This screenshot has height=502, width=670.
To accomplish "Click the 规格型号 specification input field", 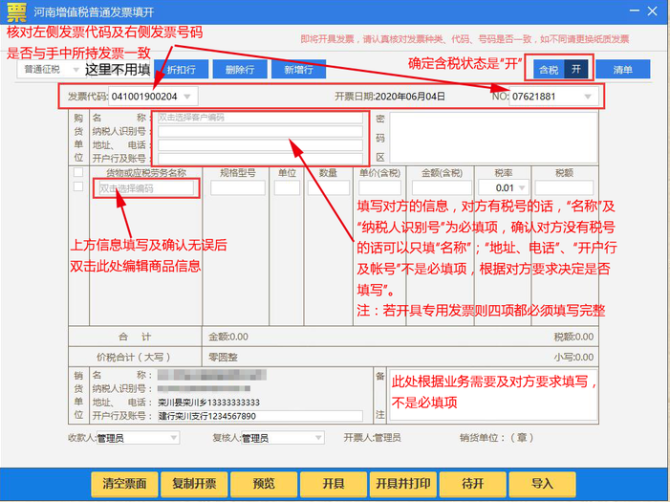I will coord(238,188).
